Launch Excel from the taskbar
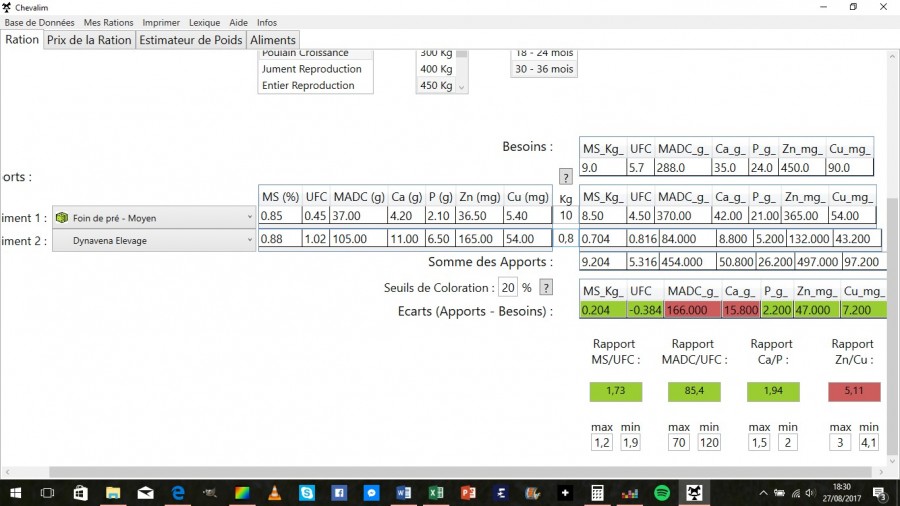900x506 pixels. (436, 493)
